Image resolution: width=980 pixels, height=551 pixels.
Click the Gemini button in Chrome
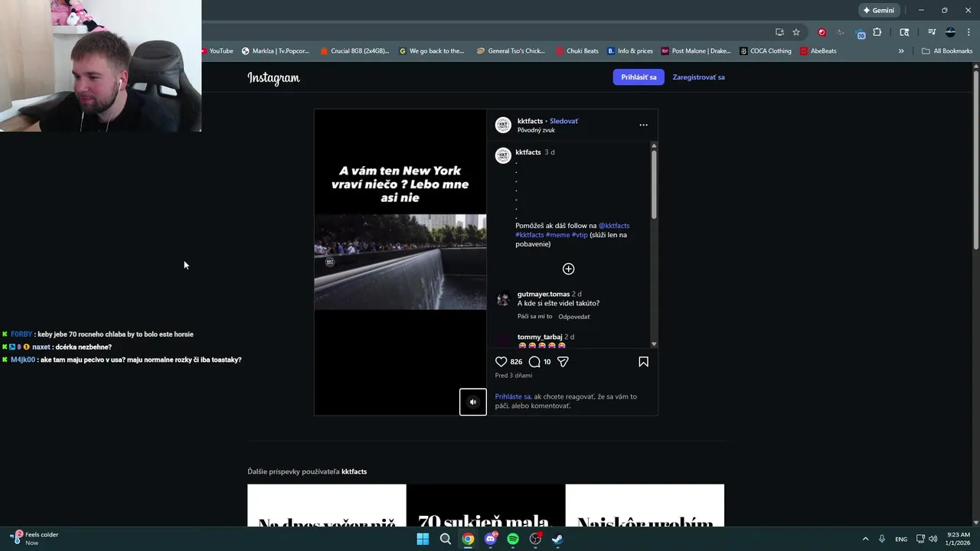click(x=878, y=11)
